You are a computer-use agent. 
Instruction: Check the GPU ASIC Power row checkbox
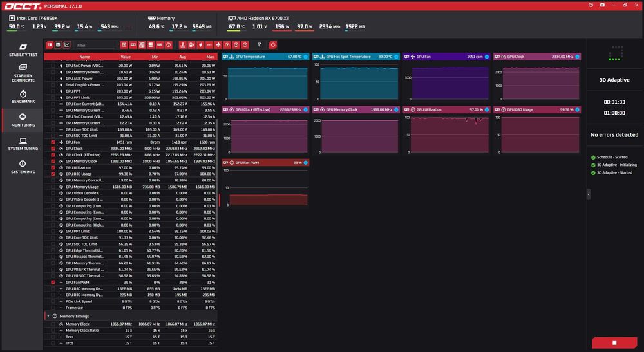53,79
